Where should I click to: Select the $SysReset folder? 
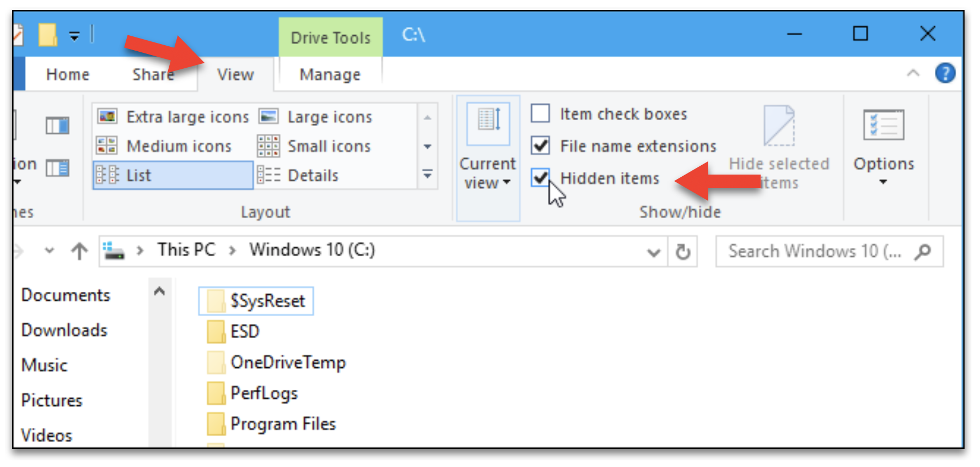[x=256, y=301]
